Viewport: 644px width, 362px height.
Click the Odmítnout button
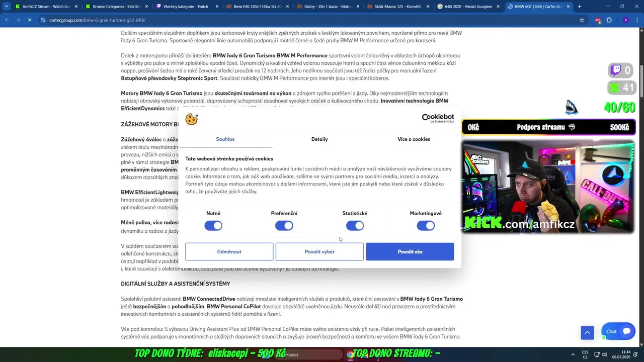(229, 252)
